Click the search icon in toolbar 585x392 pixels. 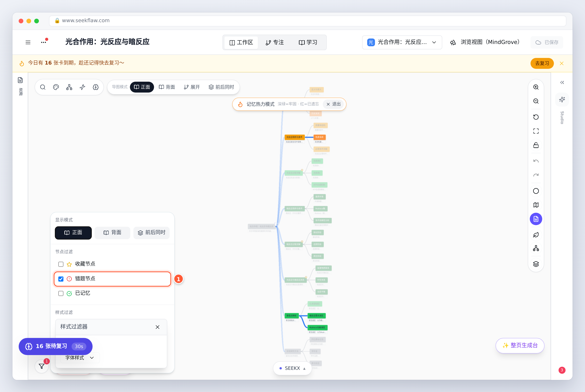coord(43,87)
